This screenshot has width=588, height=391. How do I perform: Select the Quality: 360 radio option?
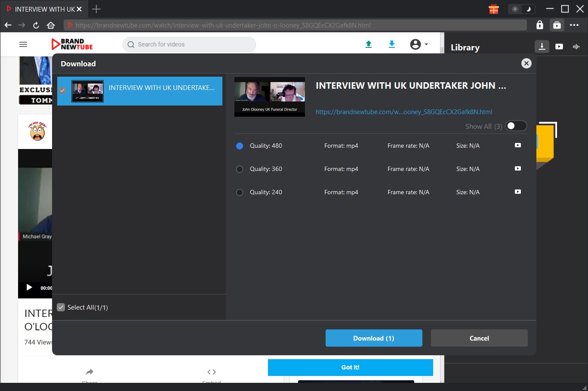tap(240, 169)
